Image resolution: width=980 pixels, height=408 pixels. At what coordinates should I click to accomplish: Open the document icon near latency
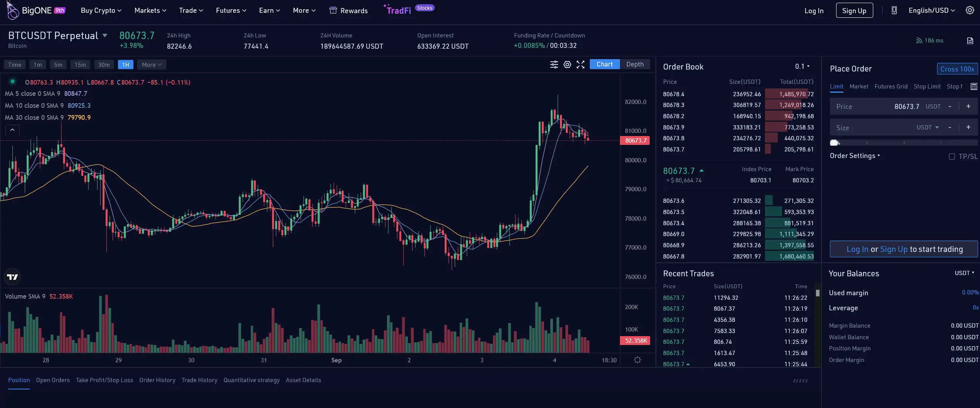pyautogui.click(x=970, y=41)
